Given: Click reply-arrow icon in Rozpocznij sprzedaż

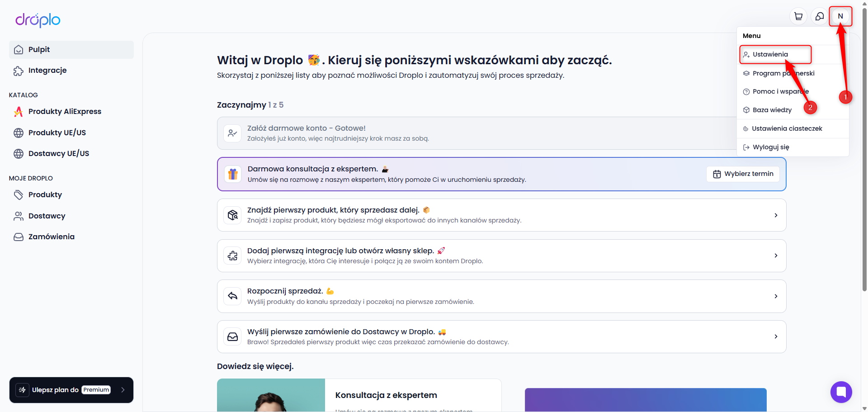Looking at the screenshot, I should click(x=232, y=296).
